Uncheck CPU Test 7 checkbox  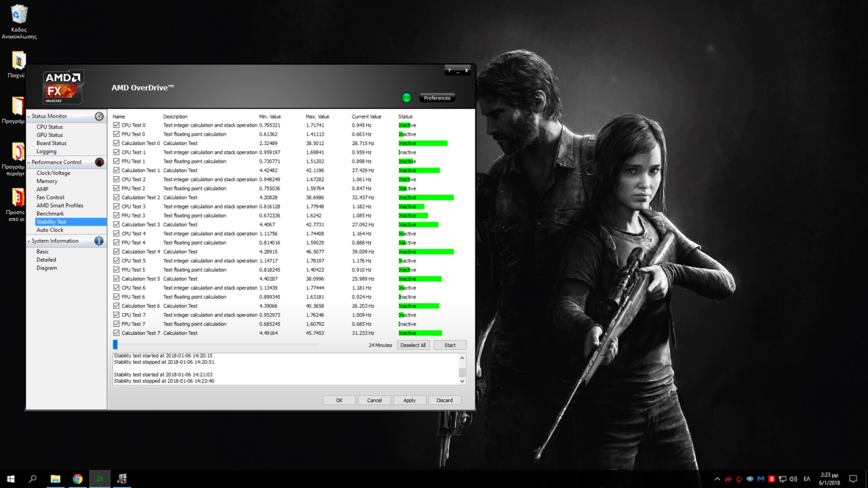[x=116, y=315]
